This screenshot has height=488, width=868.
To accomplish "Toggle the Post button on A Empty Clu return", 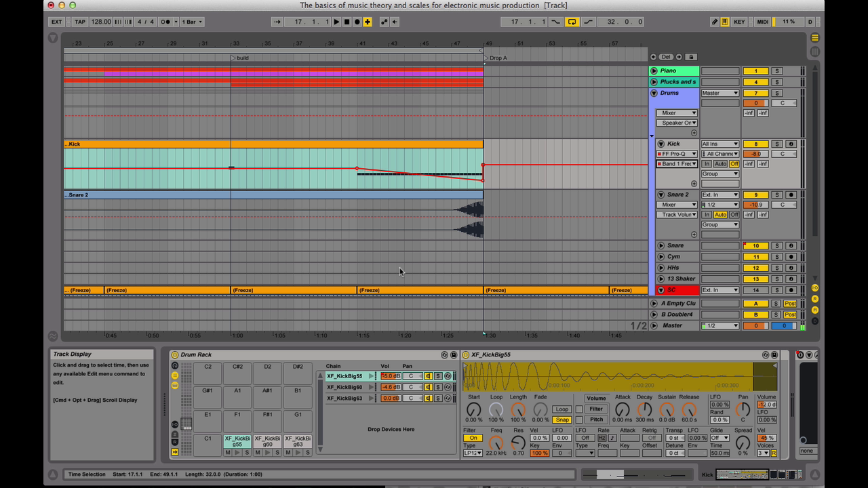I will pos(790,304).
